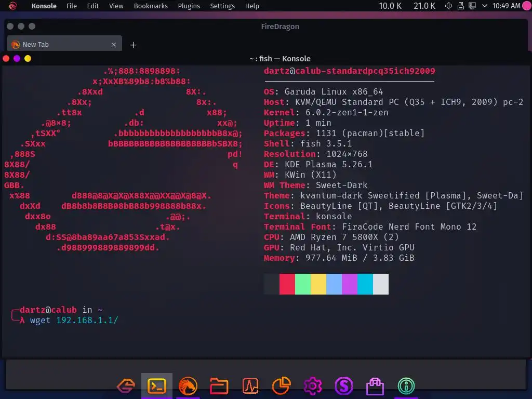Click FireDragon favicon on New Tab

tap(16, 45)
